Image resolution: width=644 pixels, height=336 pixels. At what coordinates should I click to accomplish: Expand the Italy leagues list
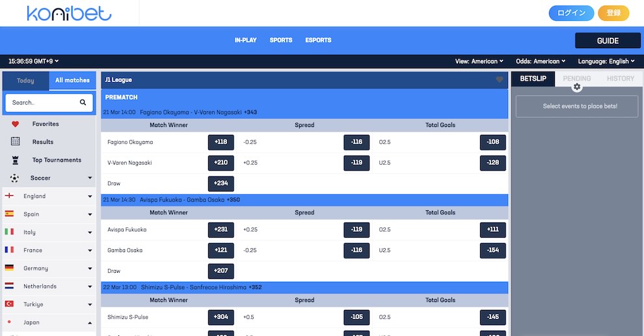pyautogui.click(x=90, y=232)
